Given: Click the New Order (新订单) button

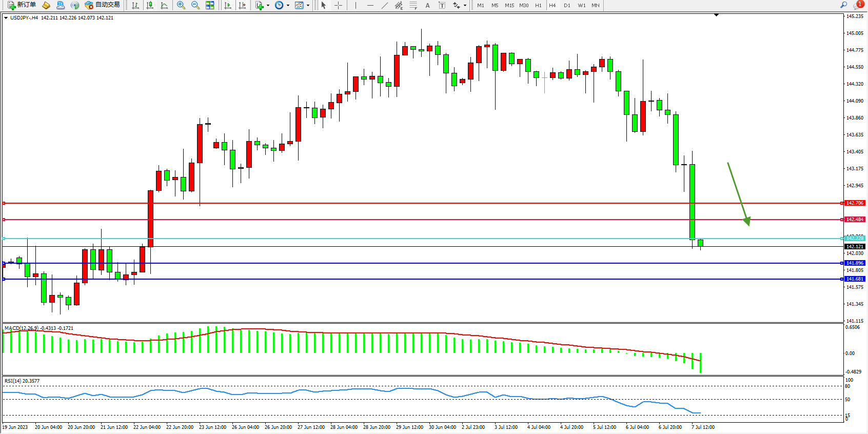Looking at the screenshot, I should tap(22, 5).
